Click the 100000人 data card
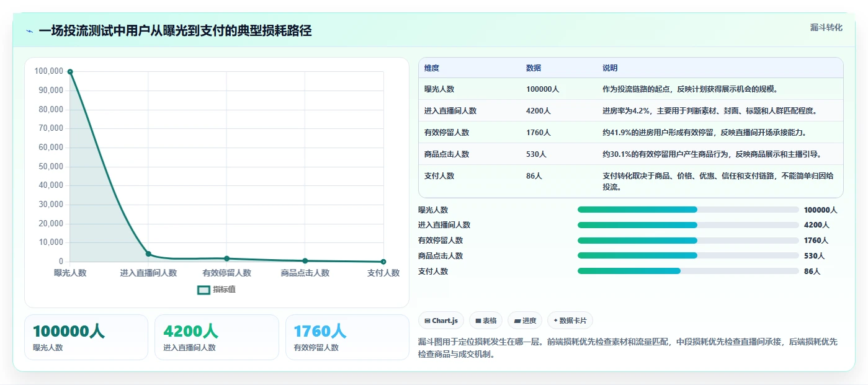868x385 pixels. (86, 337)
